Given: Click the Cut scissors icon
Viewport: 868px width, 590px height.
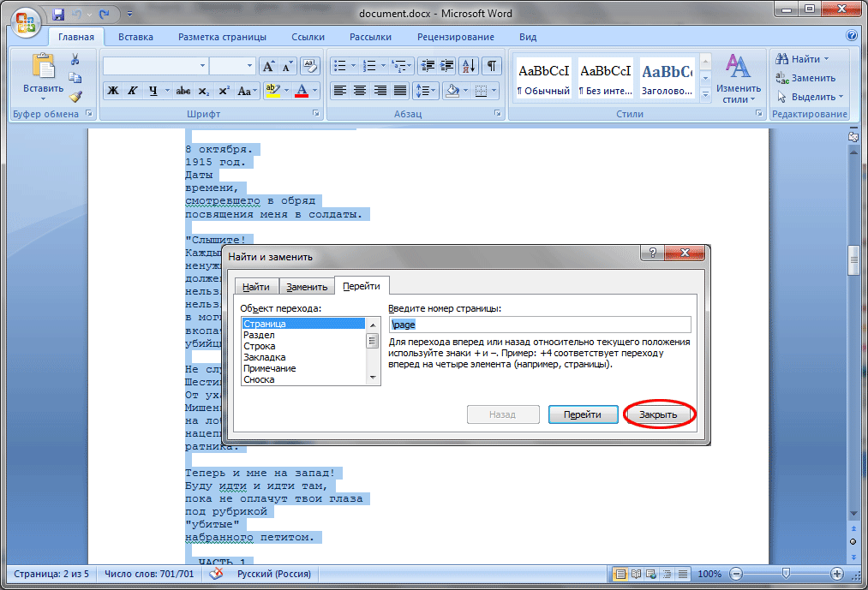Looking at the screenshot, I should point(75,60).
